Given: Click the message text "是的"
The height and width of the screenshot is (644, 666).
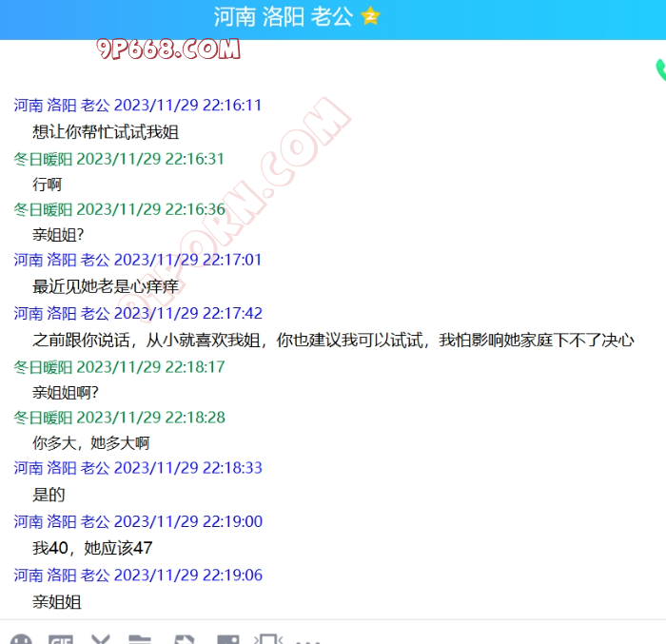Looking at the screenshot, I should click(49, 495).
